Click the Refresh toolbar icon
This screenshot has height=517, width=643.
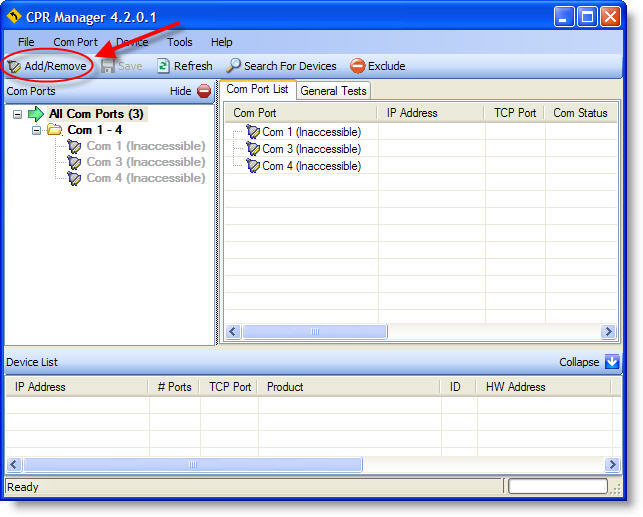(163, 66)
